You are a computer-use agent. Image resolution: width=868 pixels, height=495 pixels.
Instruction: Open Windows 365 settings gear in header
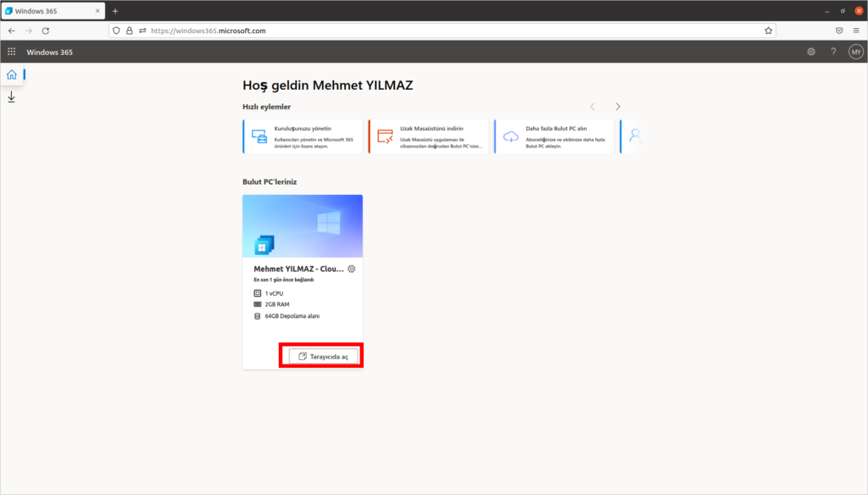pos(811,52)
